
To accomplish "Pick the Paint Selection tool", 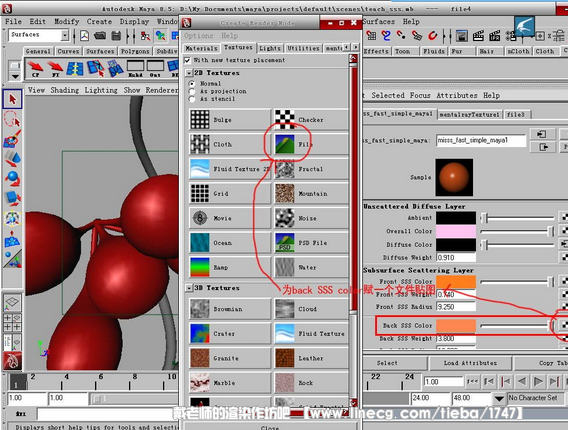I will 12,139.
